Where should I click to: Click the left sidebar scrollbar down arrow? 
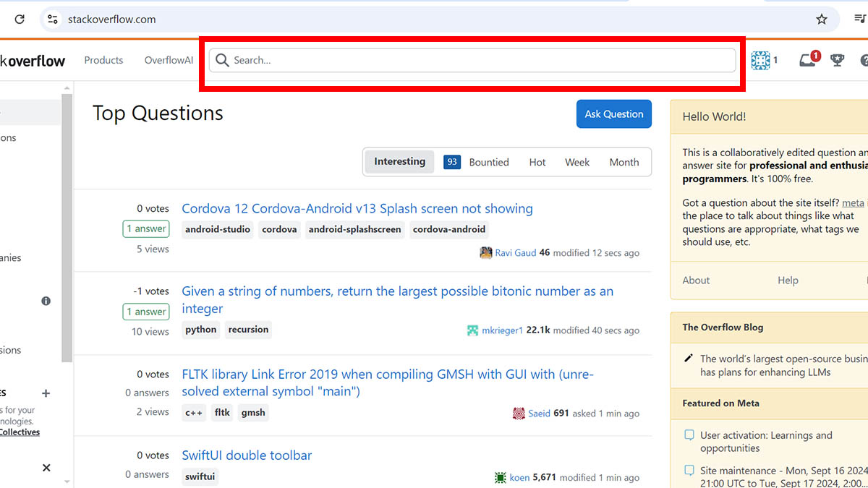pos(67,481)
